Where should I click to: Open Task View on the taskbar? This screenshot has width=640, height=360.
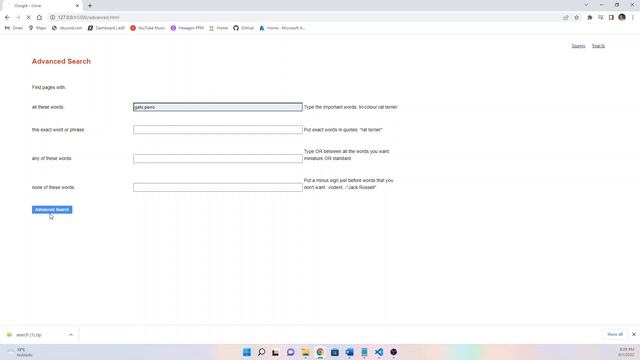[276, 352]
